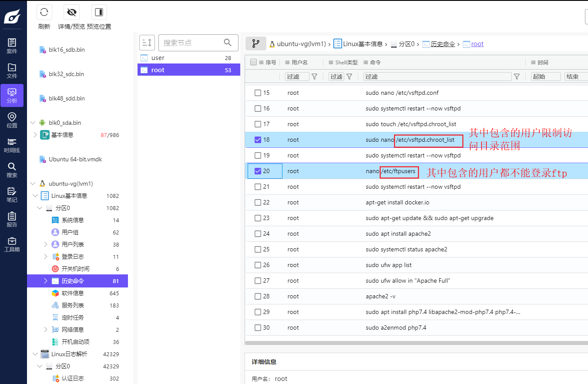Click Linux基本信息 in the breadcrumb

coord(363,44)
